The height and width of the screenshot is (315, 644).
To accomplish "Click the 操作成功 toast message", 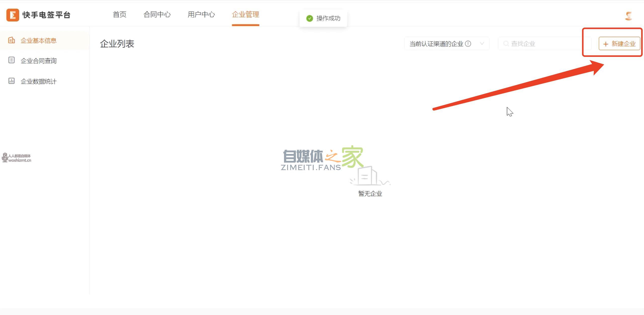I will coord(328,18).
